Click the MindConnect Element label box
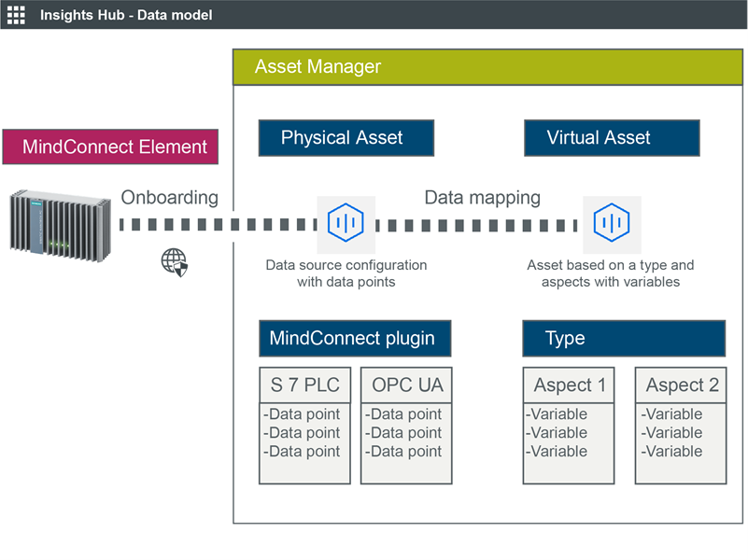 110,147
